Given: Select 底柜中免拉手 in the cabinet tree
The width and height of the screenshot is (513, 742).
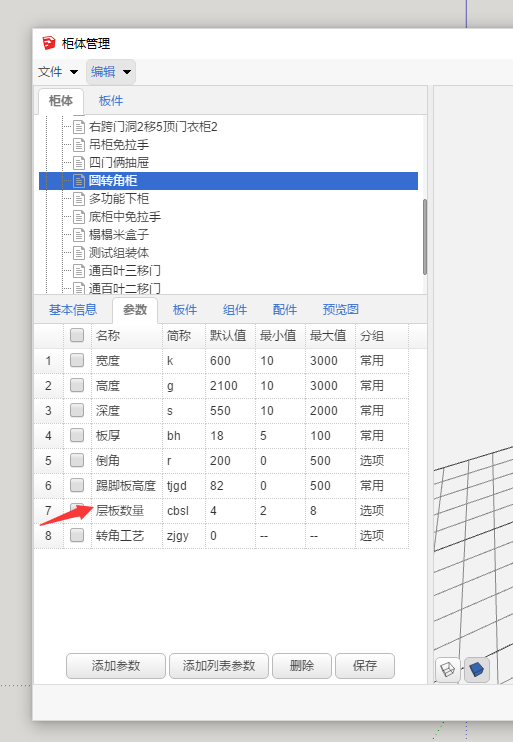Looking at the screenshot, I should point(124,217).
